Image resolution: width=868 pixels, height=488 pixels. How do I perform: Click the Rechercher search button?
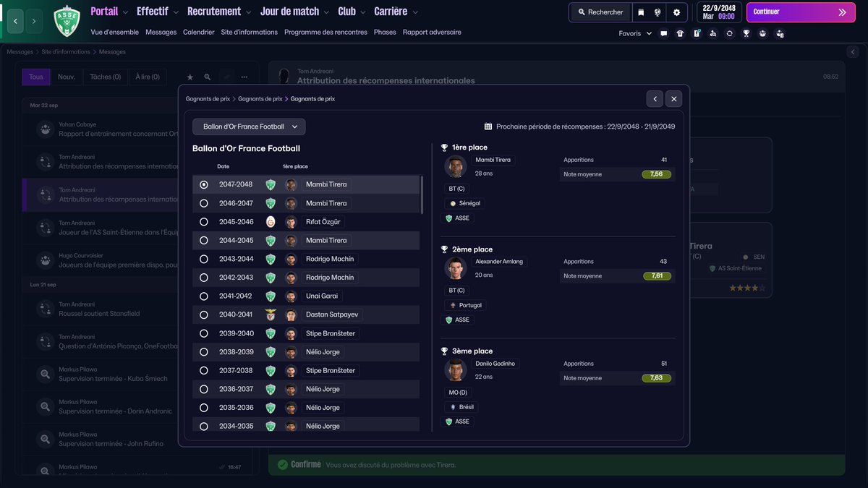600,12
